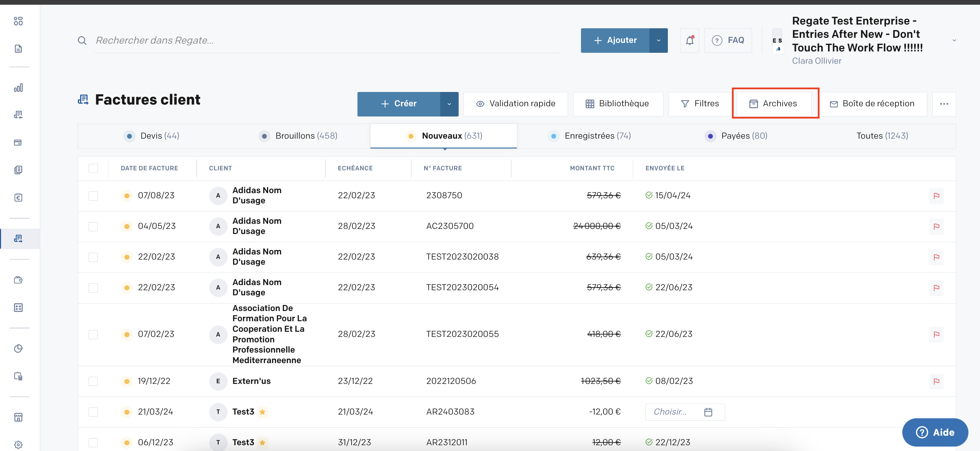The image size is (980, 451).
Task: Open the file-calculator sidebar icon
Action: (18, 376)
